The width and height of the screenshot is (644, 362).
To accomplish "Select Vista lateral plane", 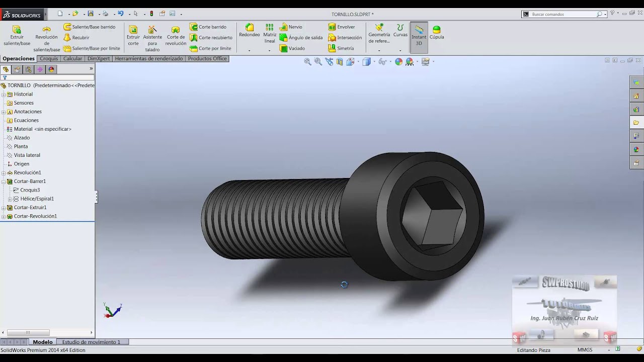I will tap(23, 155).
